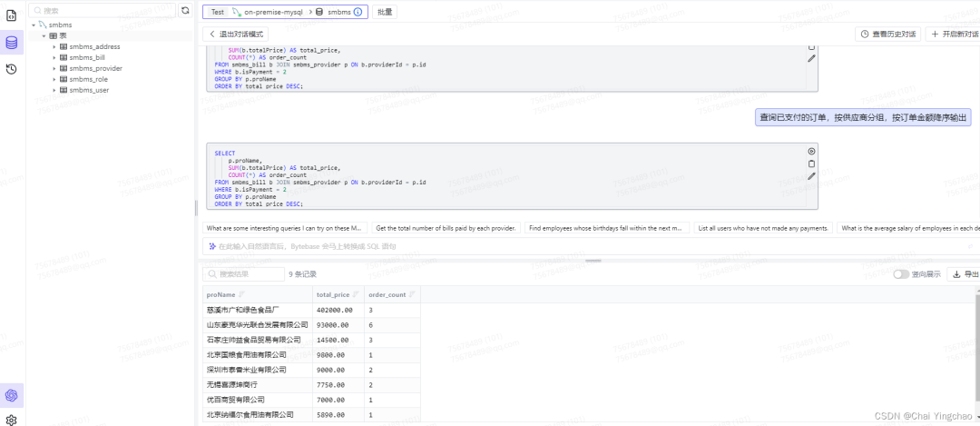980x426 pixels.
Task: Select the user message bubble 查询已支付的订单
Action: (x=863, y=117)
